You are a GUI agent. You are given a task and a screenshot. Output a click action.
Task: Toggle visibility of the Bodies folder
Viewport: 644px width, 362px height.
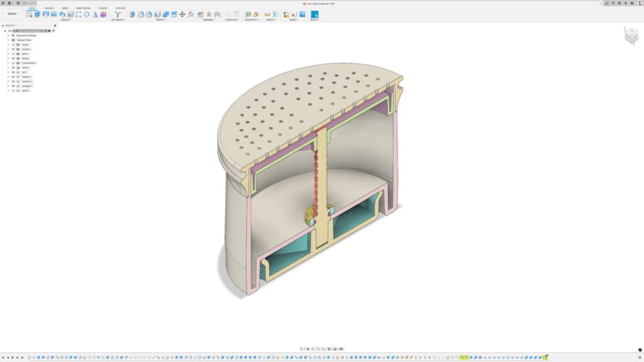click(13, 58)
